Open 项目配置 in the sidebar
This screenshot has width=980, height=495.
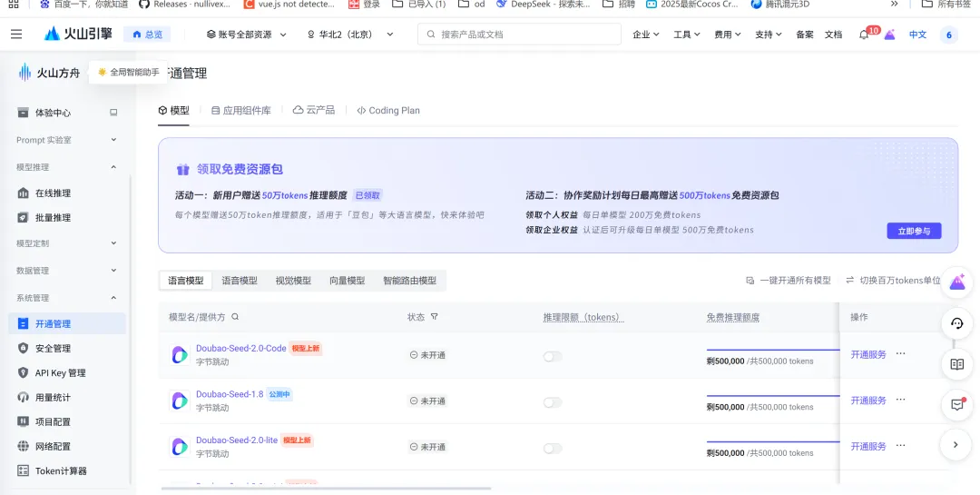click(x=53, y=421)
